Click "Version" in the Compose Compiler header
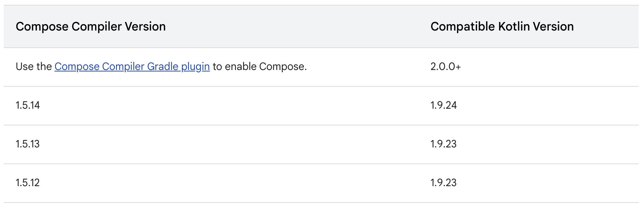644x207 pixels. point(145,26)
